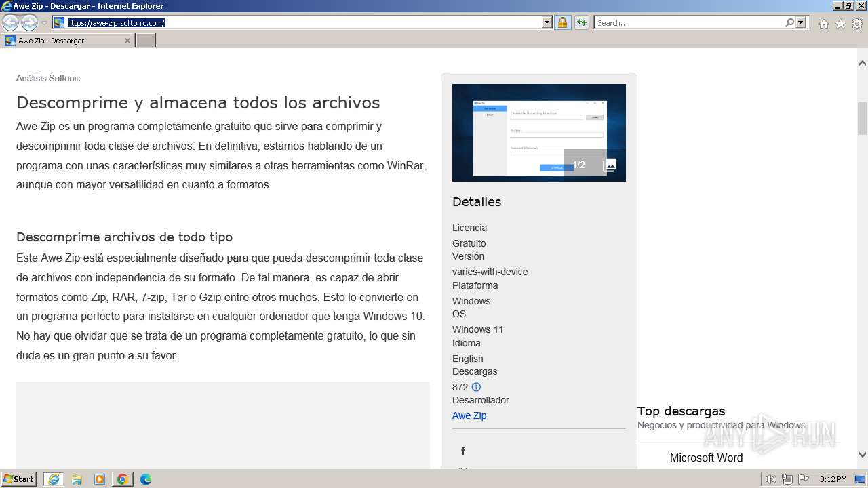Click Show Desktop button beside the clock
This screenshot has height=488, width=868.
click(x=861, y=479)
